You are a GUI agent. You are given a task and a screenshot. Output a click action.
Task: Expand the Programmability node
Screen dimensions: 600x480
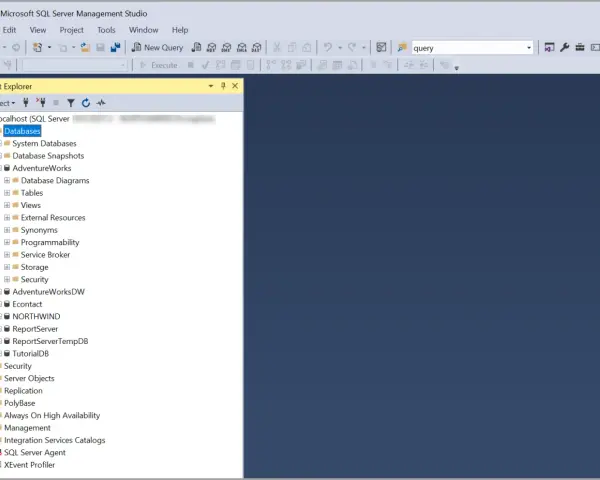point(7,242)
